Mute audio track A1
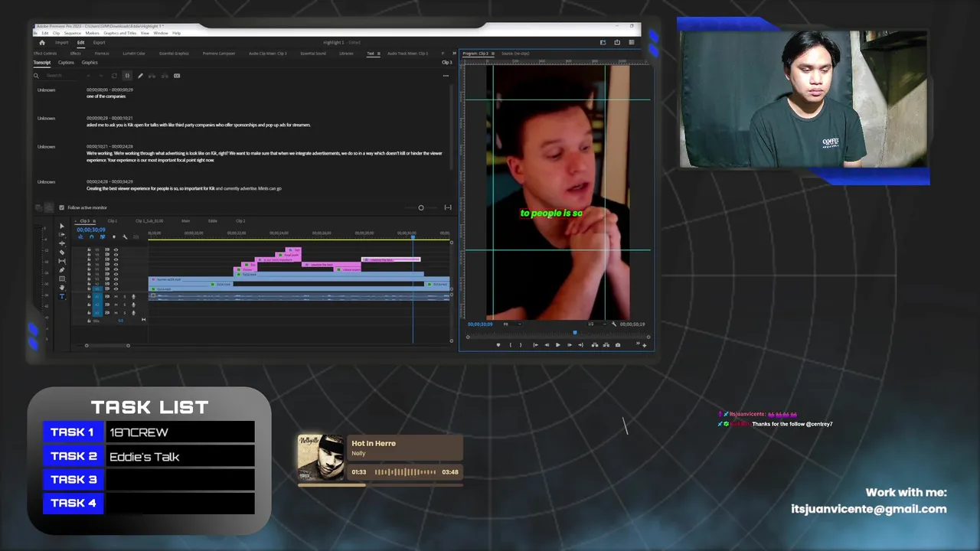980x551 pixels. coord(116,297)
